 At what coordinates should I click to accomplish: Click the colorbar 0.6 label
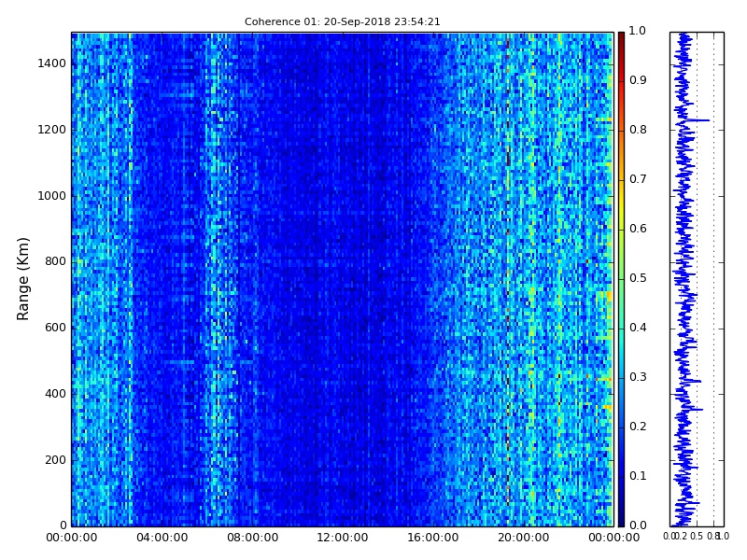638,229
